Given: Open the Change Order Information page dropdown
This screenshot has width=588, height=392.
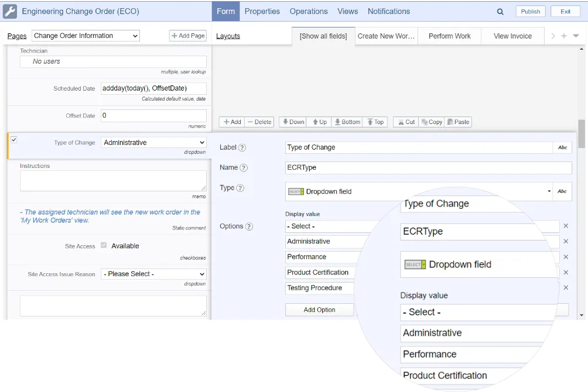Looking at the screenshot, I should (85, 35).
